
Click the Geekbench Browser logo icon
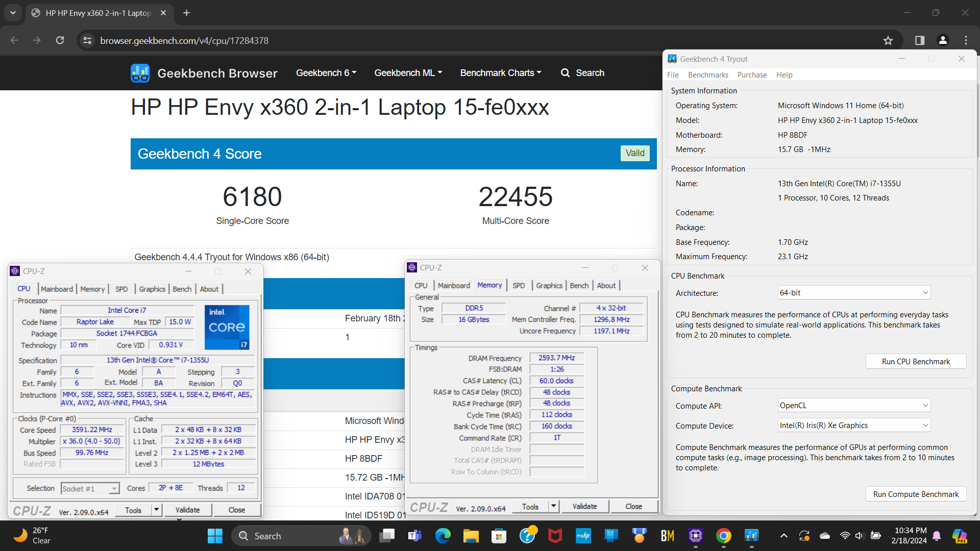point(140,73)
